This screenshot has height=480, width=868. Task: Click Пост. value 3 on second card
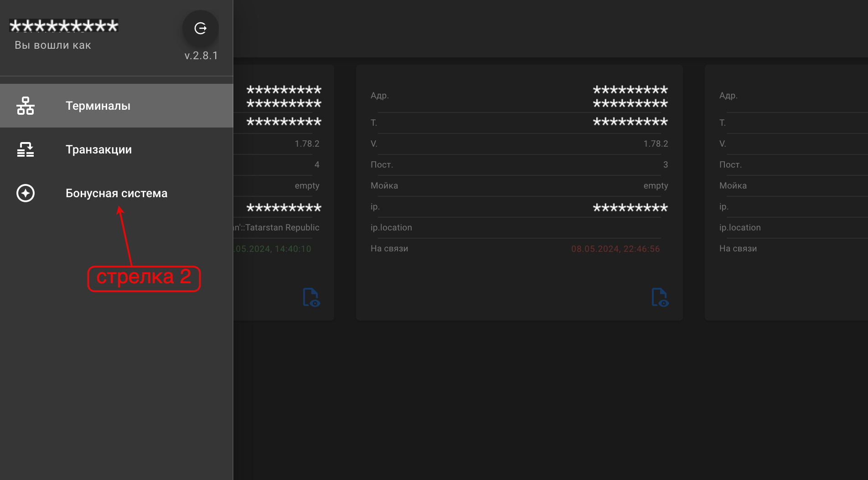666,164
